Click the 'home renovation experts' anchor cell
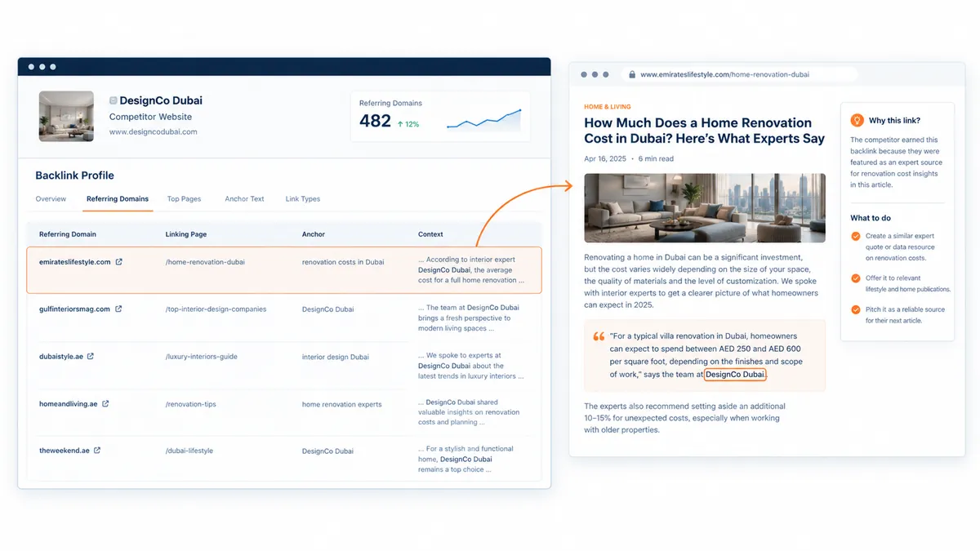The width and height of the screenshot is (980, 551). [x=342, y=404]
